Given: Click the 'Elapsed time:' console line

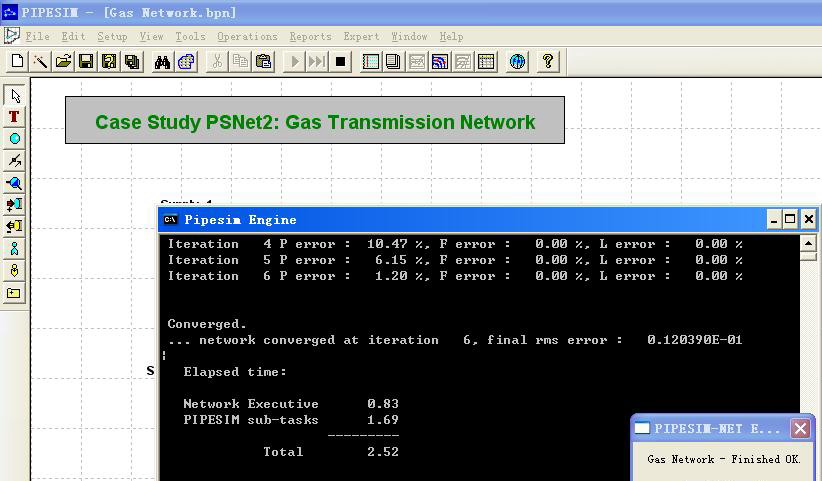Looking at the screenshot, I should [x=235, y=372].
